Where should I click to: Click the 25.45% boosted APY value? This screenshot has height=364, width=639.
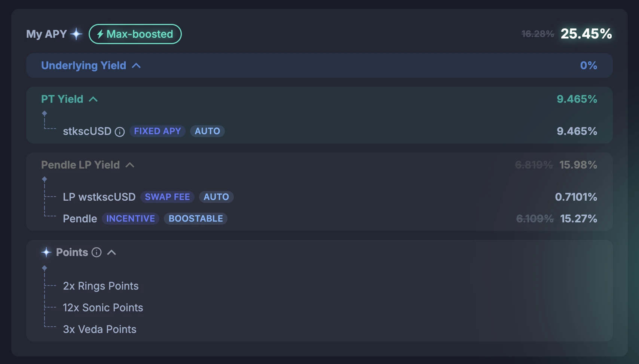pyautogui.click(x=586, y=34)
